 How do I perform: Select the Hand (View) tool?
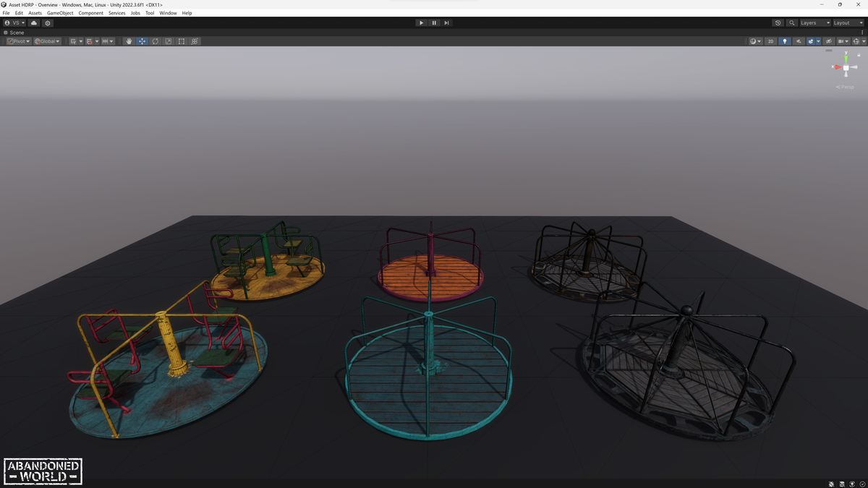click(129, 41)
